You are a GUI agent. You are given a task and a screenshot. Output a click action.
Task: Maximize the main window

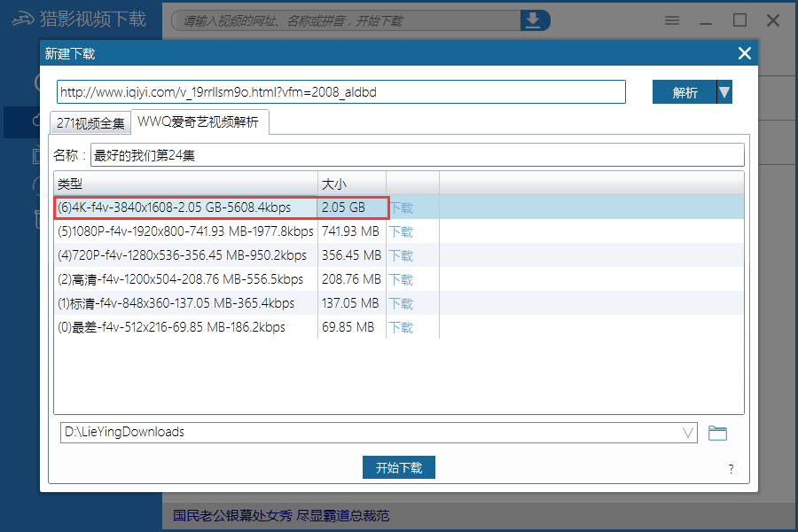click(739, 20)
